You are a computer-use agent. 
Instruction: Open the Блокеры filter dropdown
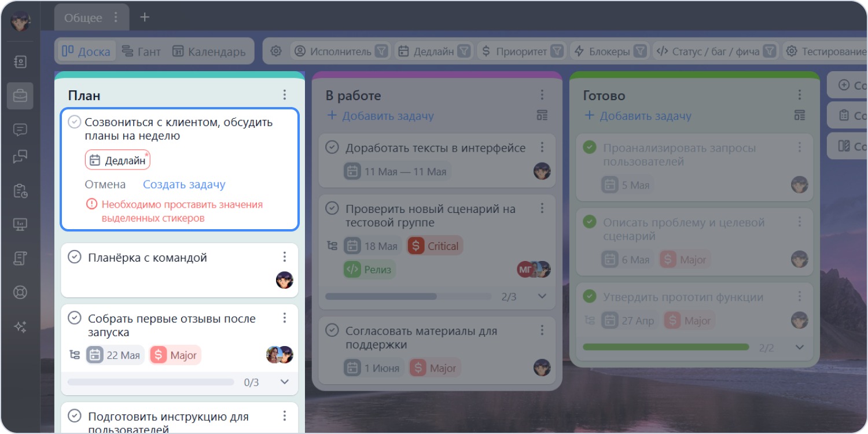[609, 52]
